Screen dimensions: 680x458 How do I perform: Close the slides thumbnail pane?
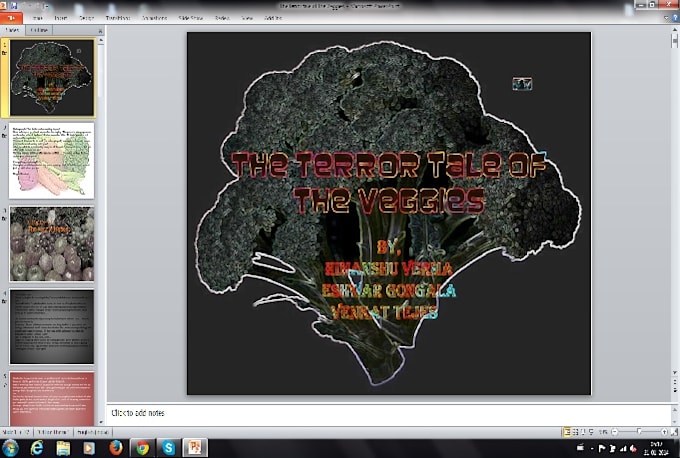pyautogui.click(x=100, y=31)
